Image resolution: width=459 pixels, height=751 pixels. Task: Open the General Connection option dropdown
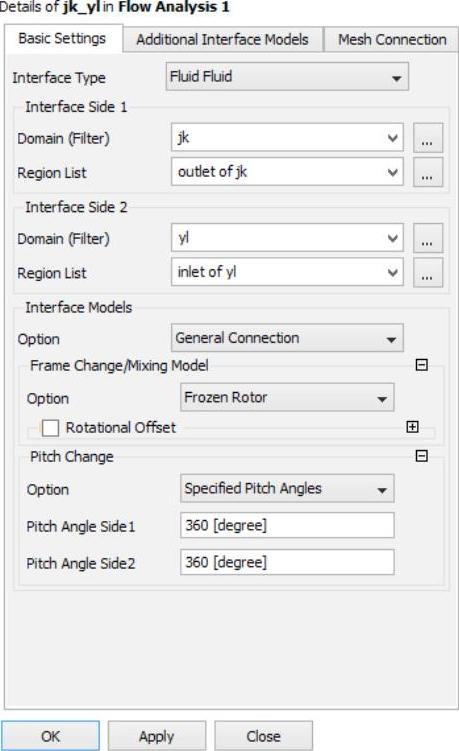(x=287, y=338)
